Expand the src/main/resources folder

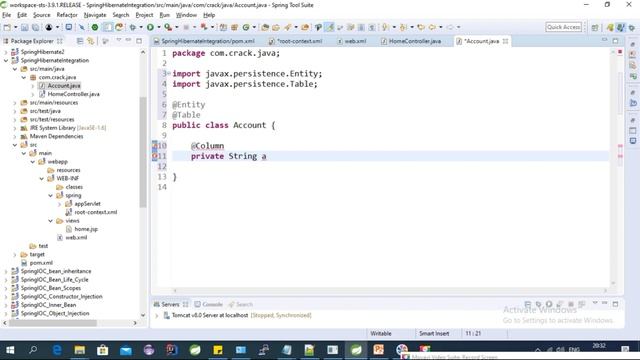15,103
